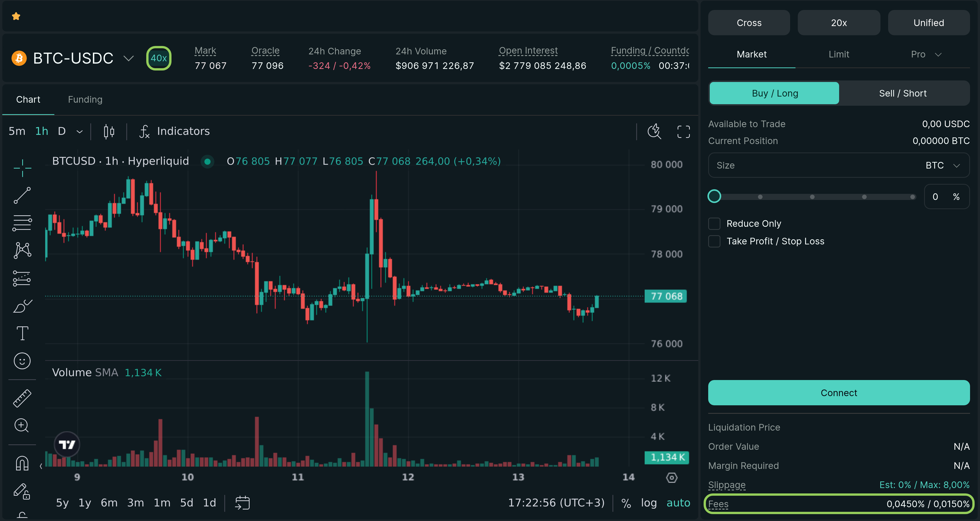Select the D daily timeframe
The image size is (980, 521).
point(62,131)
